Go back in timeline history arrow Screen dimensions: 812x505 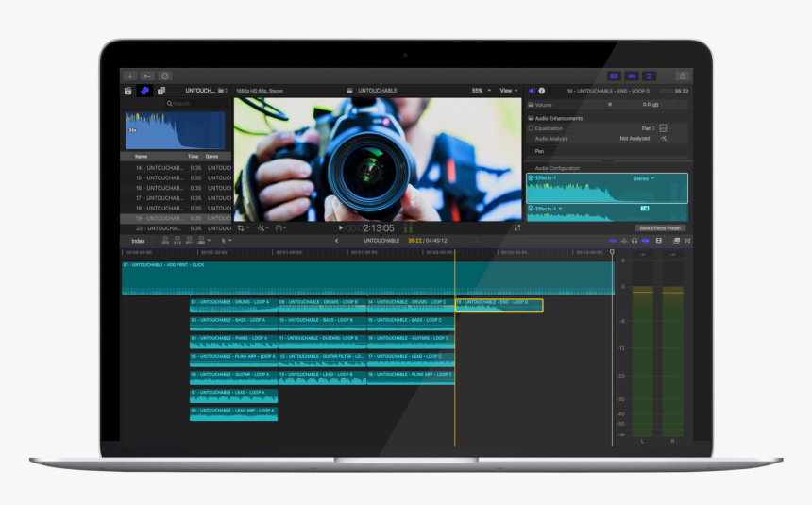point(336,241)
